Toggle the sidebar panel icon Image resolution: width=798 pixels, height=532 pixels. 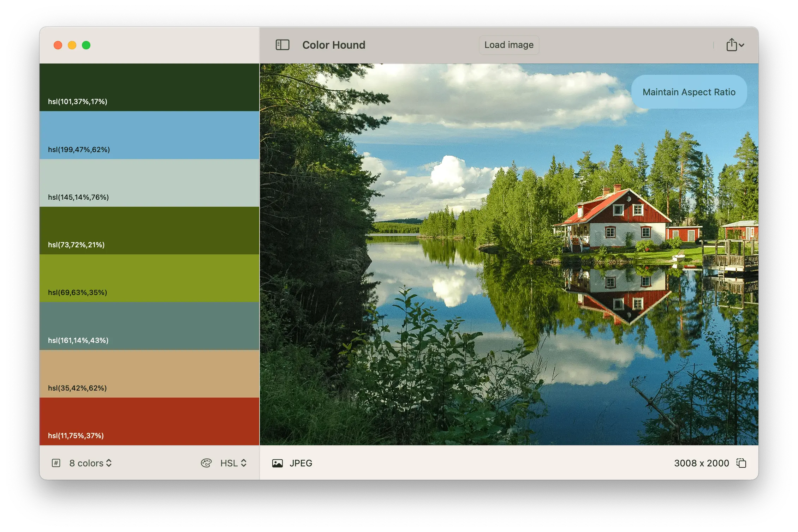point(282,45)
